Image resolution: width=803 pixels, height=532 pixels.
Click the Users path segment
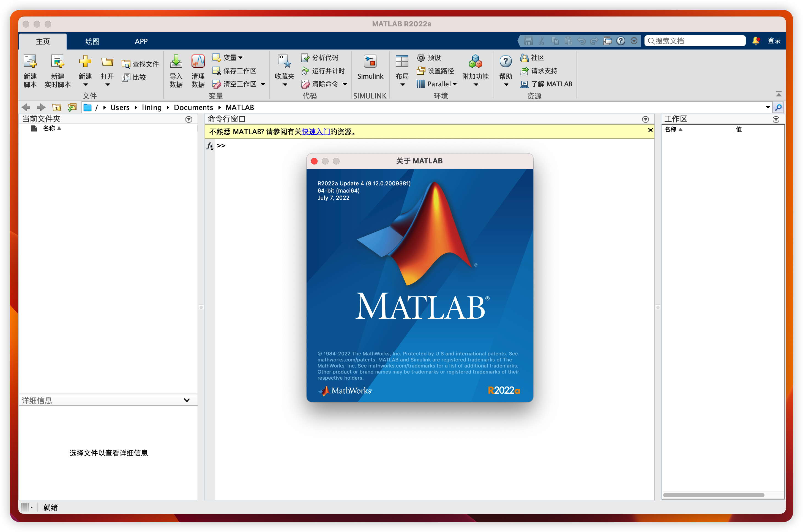[x=120, y=108]
